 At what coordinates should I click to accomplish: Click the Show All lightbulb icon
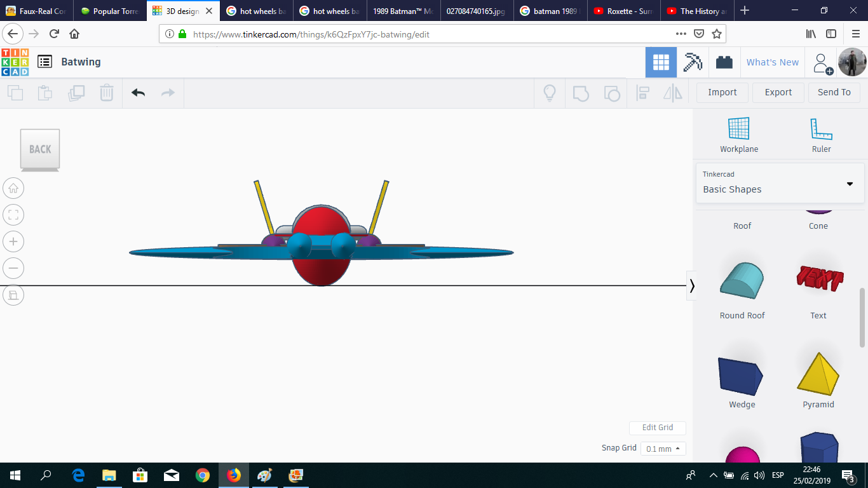pyautogui.click(x=550, y=93)
